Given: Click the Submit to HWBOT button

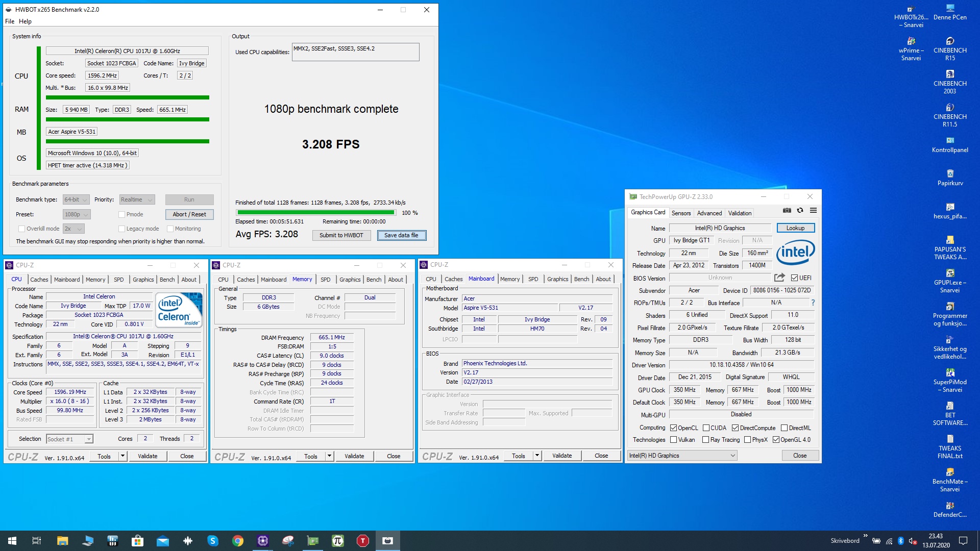Looking at the screenshot, I should 341,236.
